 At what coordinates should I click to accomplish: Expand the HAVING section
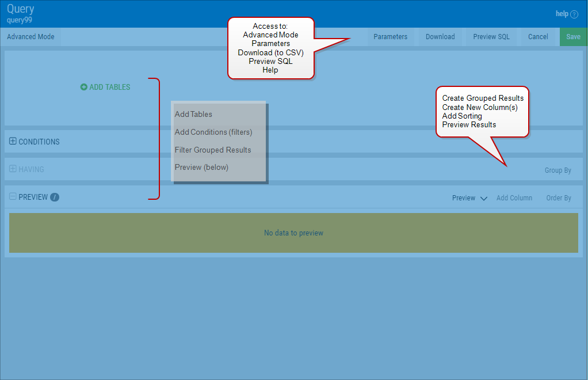pos(12,170)
